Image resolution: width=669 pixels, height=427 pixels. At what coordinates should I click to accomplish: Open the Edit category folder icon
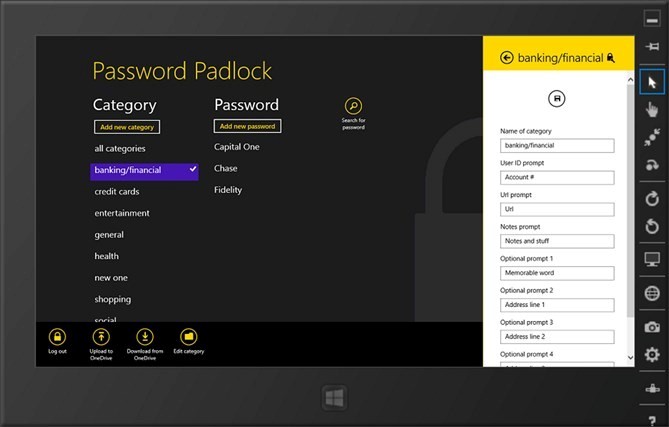[189, 337]
